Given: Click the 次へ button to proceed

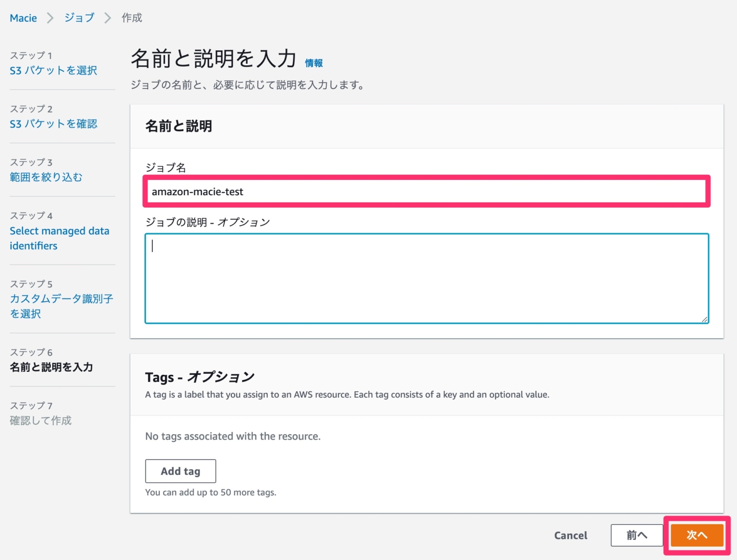Looking at the screenshot, I should [696, 535].
